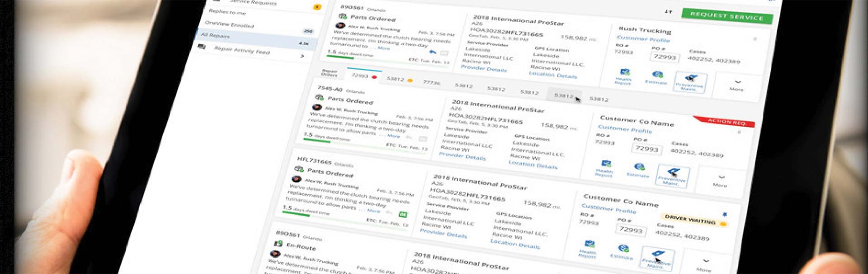Click the sort arrows beside Request Service

tap(668, 11)
